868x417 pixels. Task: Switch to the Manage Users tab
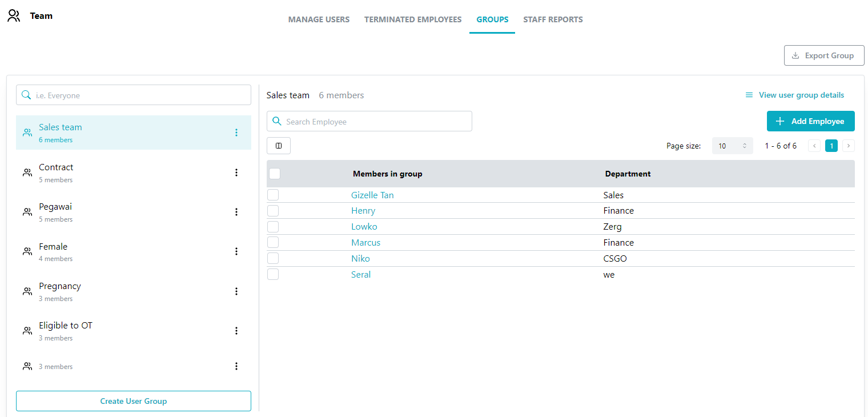319,19
